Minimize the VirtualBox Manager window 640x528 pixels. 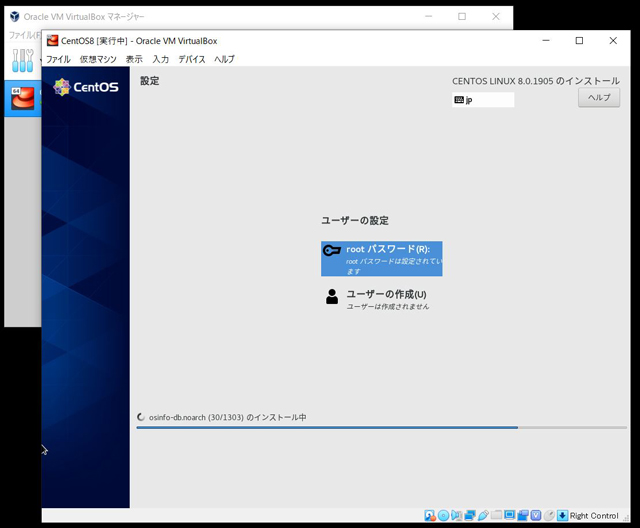tap(429, 16)
